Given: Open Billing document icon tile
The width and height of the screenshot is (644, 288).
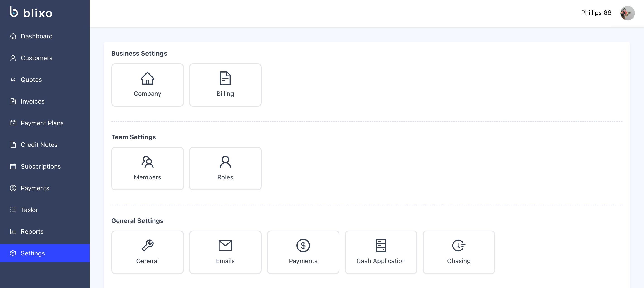Looking at the screenshot, I should [x=225, y=78].
